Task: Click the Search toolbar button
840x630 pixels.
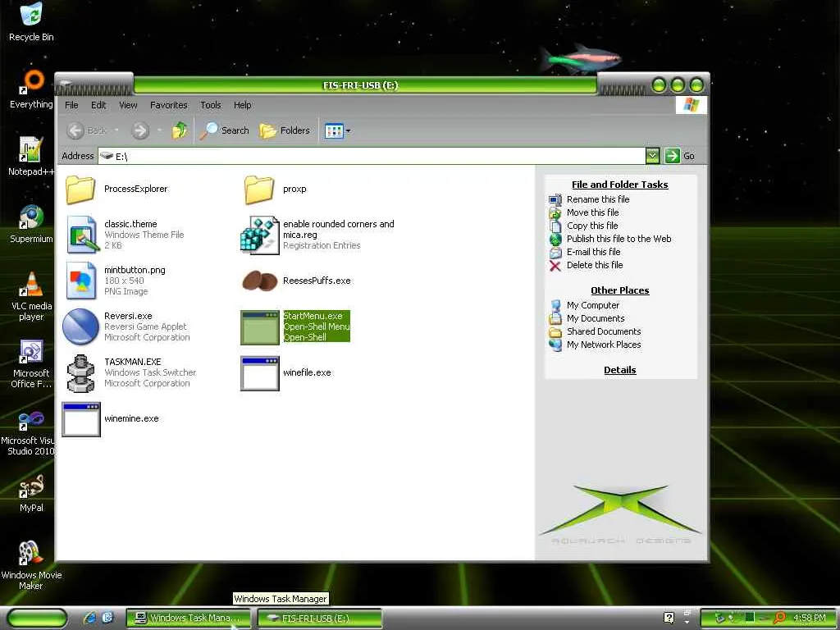Action: coord(225,130)
